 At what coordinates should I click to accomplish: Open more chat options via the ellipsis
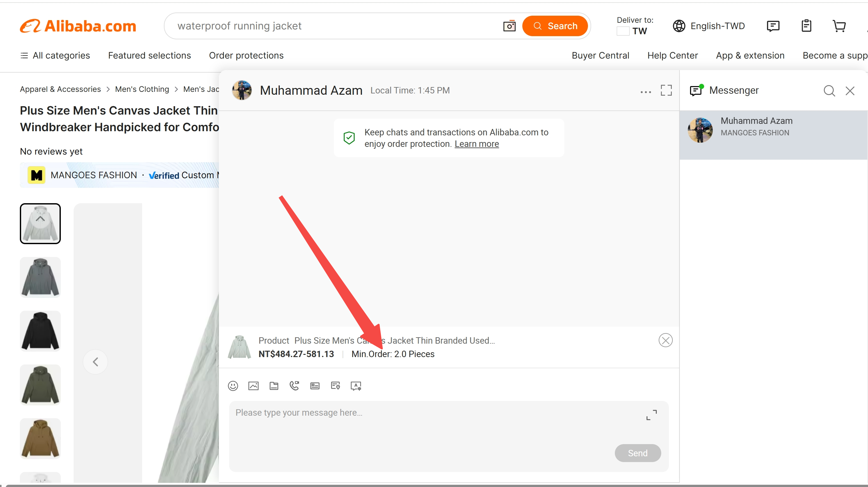click(645, 92)
